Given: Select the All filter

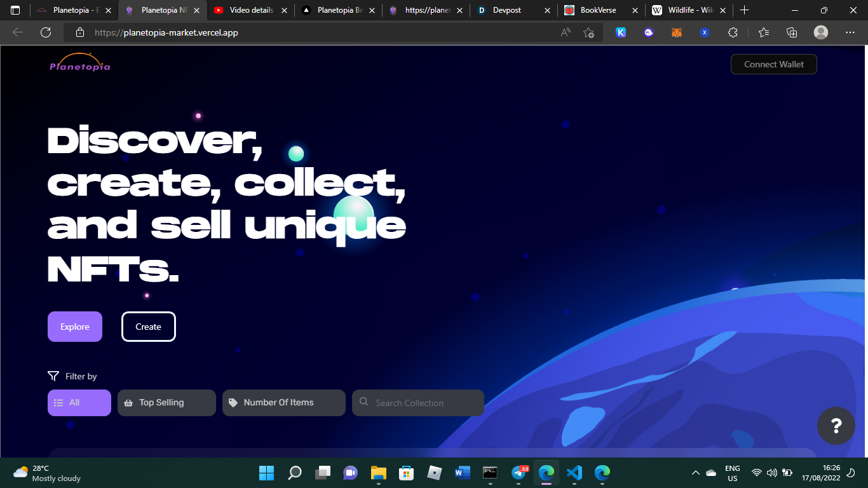Looking at the screenshot, I should [x=79, y=403].
